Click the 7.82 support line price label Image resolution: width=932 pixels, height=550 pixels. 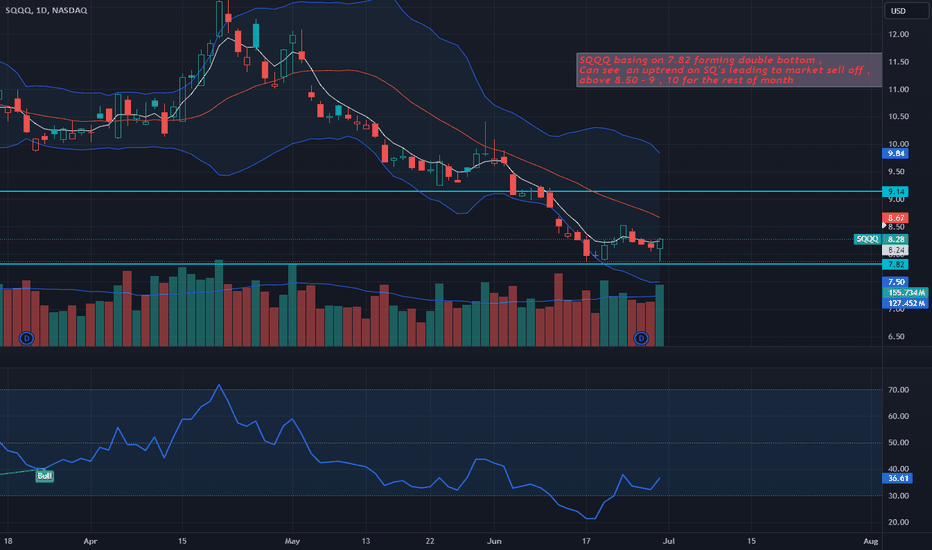(x=896, y=264)
